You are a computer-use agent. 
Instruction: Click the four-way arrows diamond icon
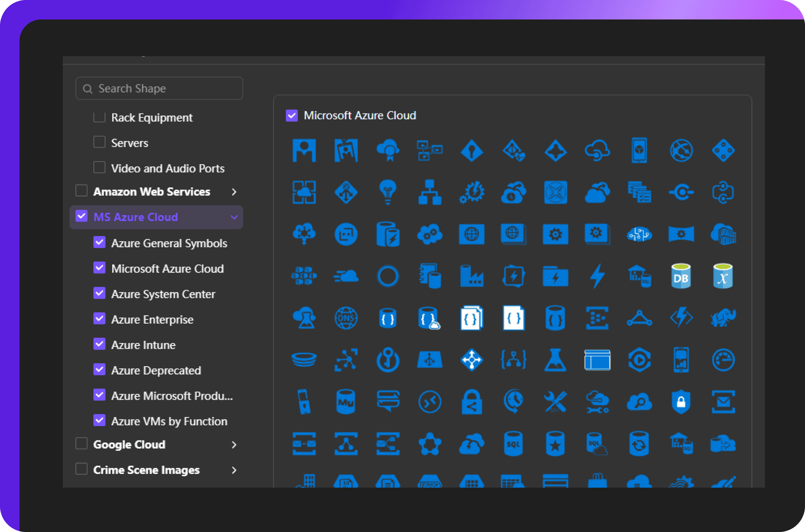472,360
